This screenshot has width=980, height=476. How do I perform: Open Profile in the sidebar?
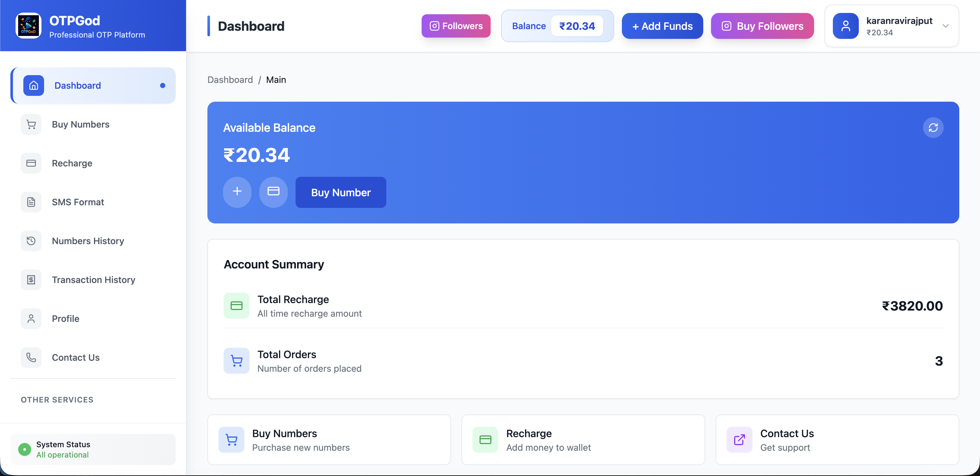[x=93, y=319]
